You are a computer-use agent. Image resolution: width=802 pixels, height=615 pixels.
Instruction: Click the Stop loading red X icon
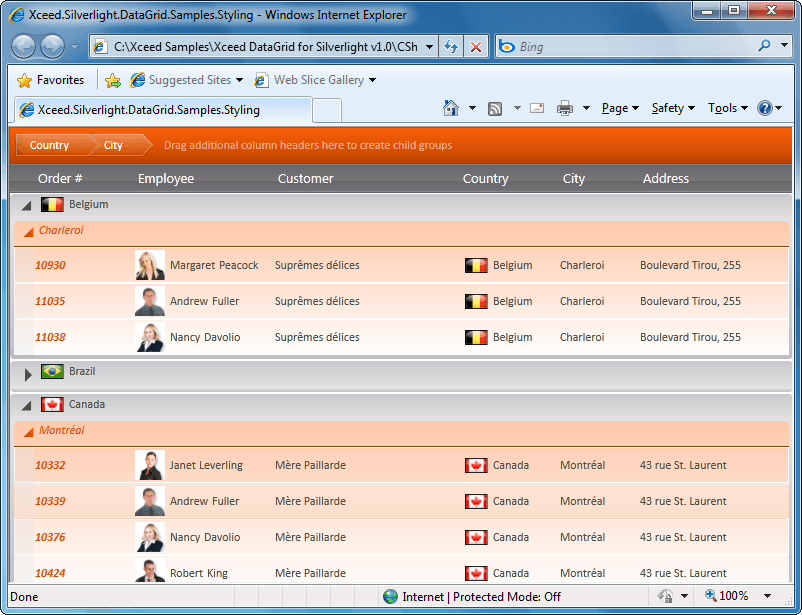[x=476, y=47]
